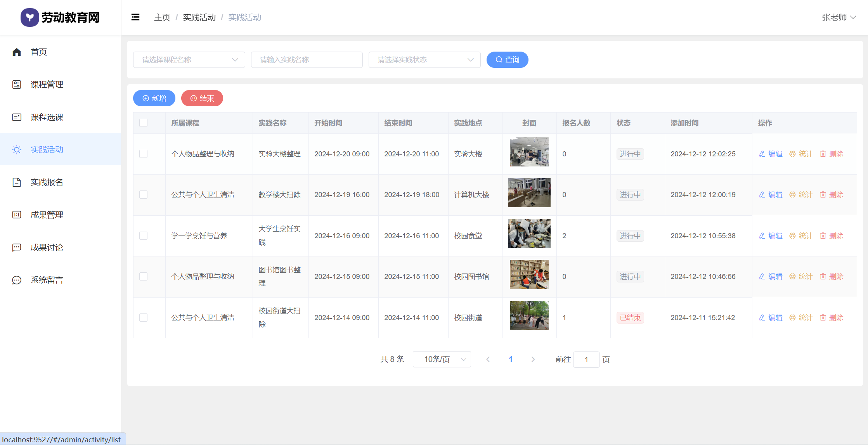Open 成果管理 via its sidebar icon
The image size is (868, 445).
pyautogui.click(x=17, y=215)
